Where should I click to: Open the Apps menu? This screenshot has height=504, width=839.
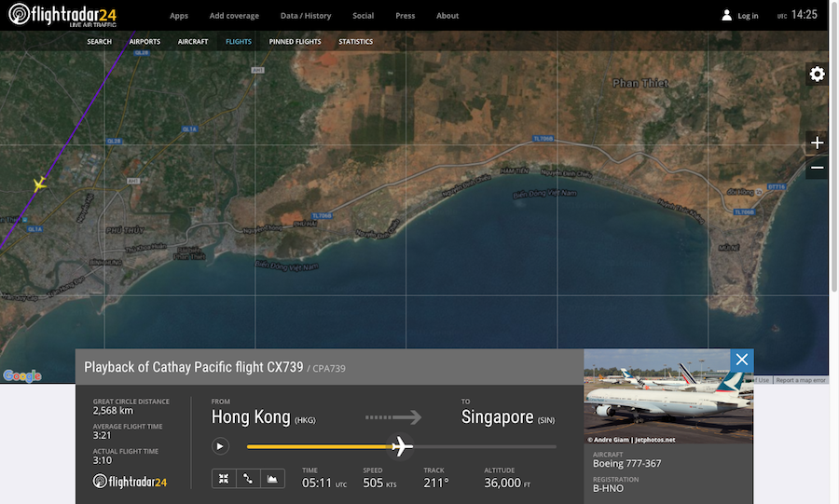tap(179, 16)
